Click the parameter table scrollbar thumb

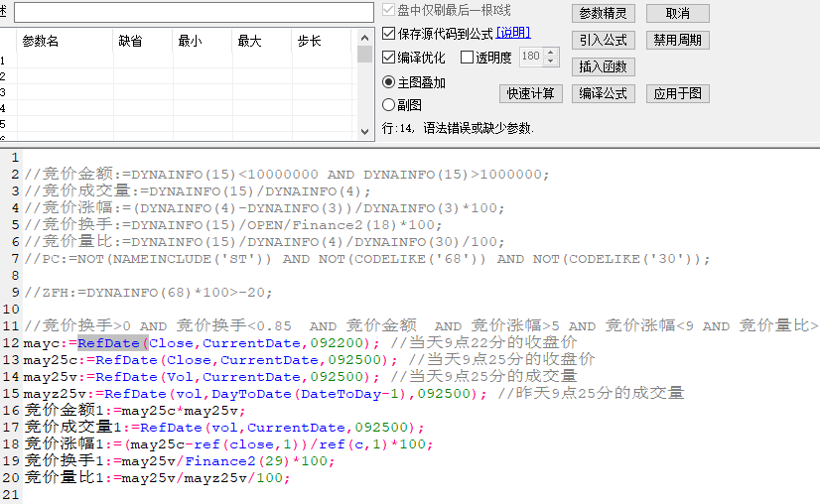pos(365,55)
